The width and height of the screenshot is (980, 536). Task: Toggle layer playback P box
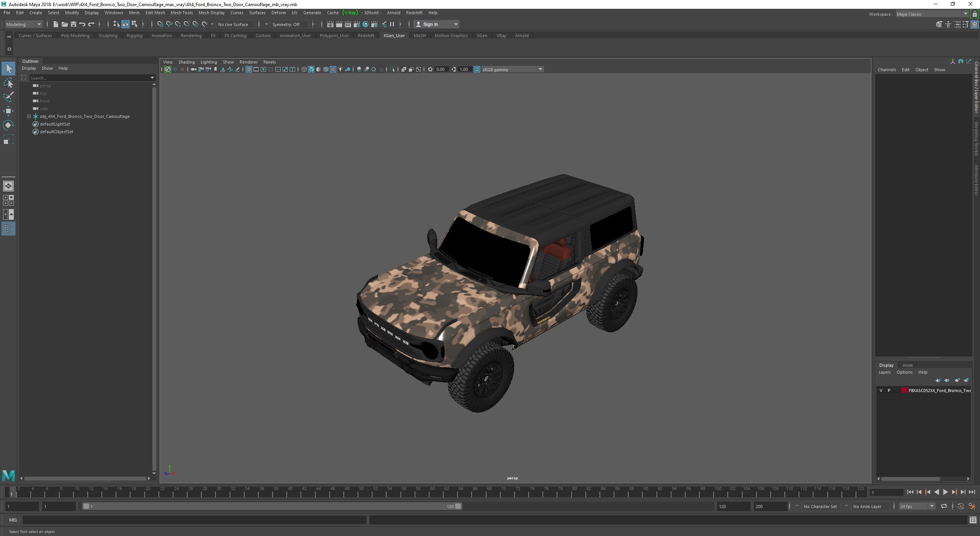pyautogui.click(x=889, y=391)
